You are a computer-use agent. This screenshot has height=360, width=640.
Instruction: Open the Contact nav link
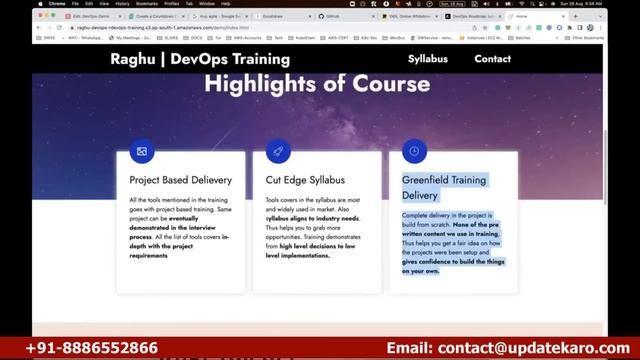[492, 59]
